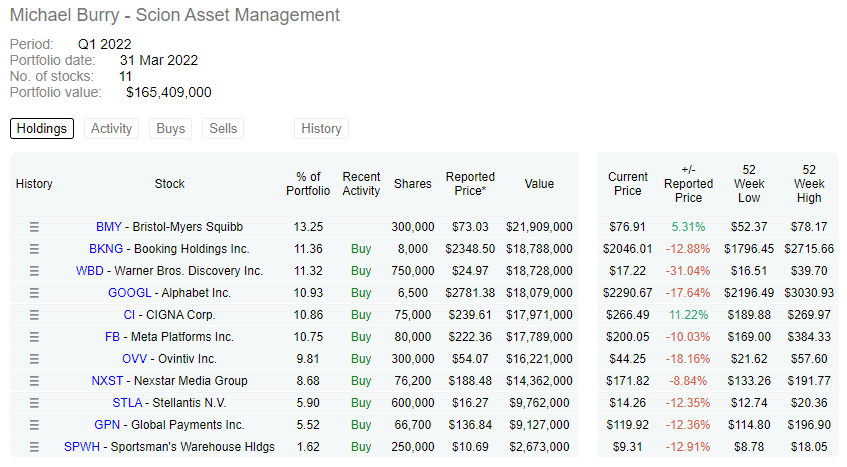Open WBD Warner Bros. Discovery link

click(169, 271)
